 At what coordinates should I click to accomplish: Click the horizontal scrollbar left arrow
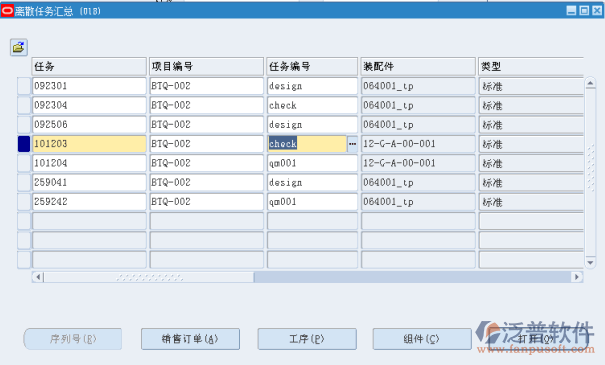tap(38, 277)
